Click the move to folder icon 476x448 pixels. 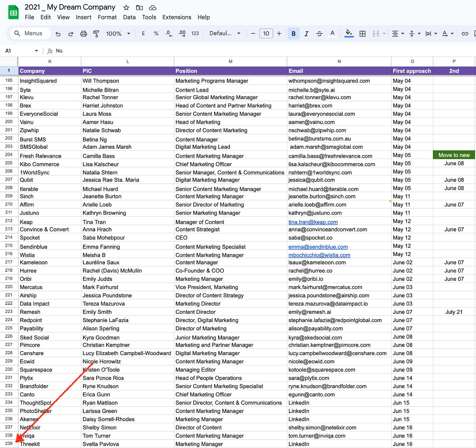coord(139,8)
